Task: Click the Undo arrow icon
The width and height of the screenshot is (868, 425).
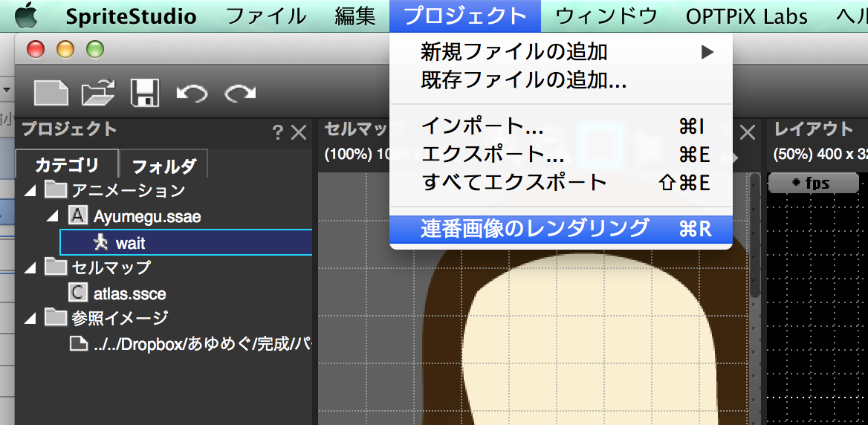Action: coord(192,94)
